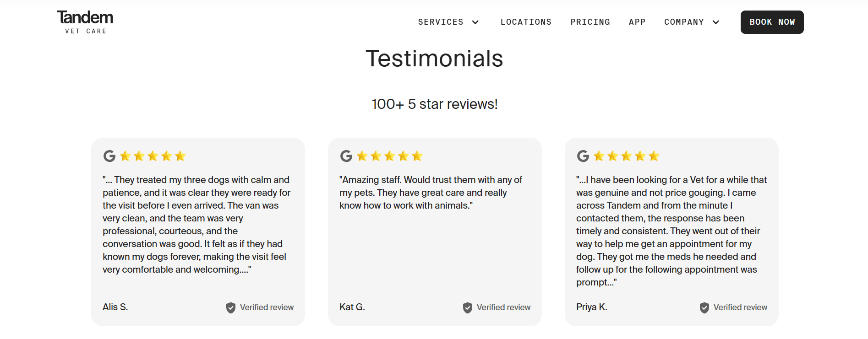Click verified shield icon on Alis S. card
Viewport: 868px width, 339px height.
tap(231, 308)
